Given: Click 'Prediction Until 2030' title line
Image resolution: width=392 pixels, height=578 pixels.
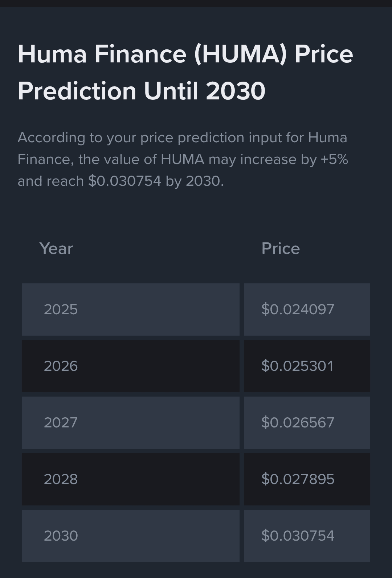Looking at the screenshot, I should (x=142, y=91).
